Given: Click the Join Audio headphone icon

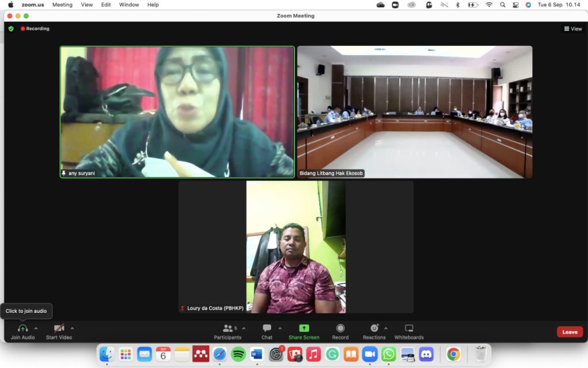Looking at the screenshot, I should pos(22,328).
